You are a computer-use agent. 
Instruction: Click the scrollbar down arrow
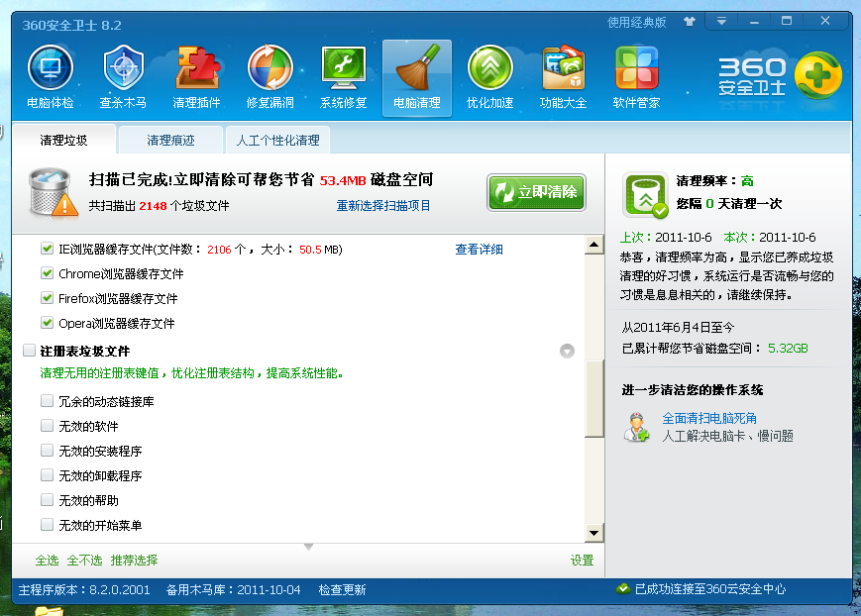pos(594,533)
